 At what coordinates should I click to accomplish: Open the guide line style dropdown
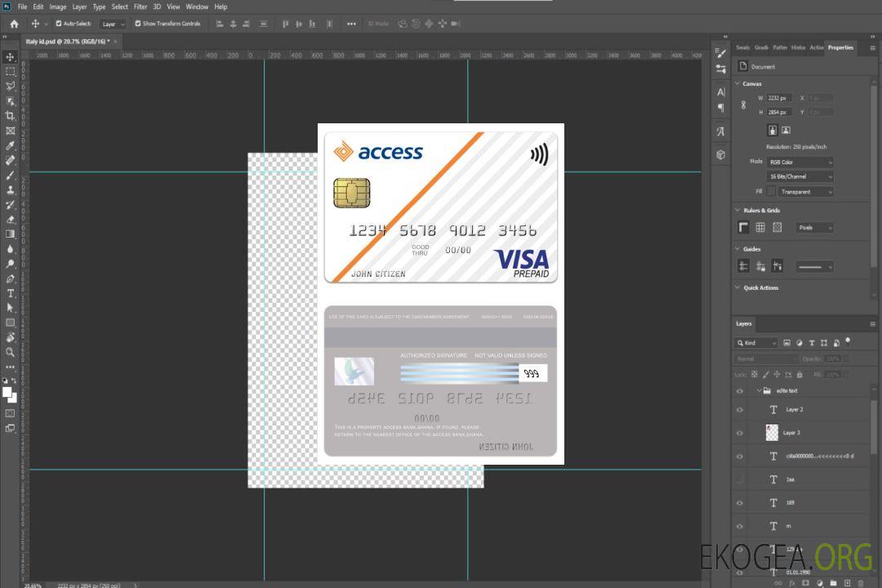coord(815,267)
